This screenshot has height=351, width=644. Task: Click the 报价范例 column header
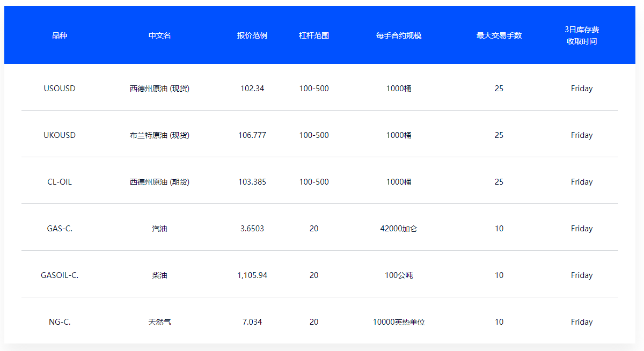click(252, 35)
